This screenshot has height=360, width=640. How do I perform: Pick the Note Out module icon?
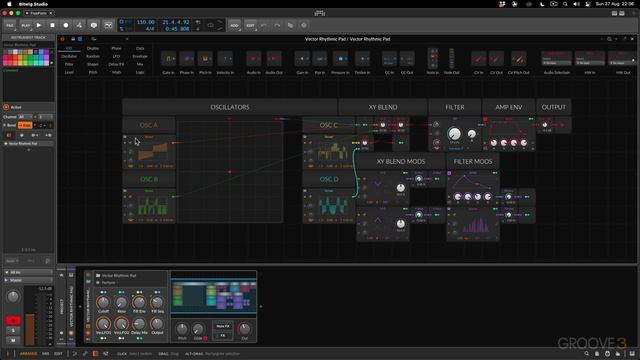pyautogui.click(x=451, y=58)
